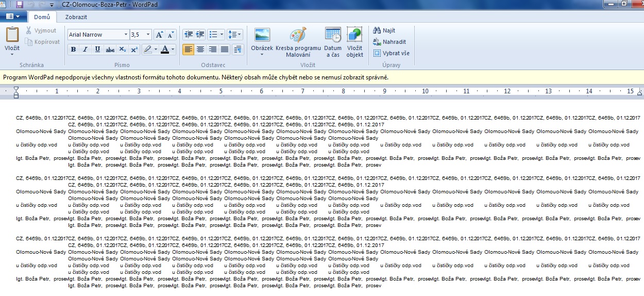Image resolution: width=644 pixels, height=296 pixels.
Task: Click the grow font size icon
Action: coord(160,35)
